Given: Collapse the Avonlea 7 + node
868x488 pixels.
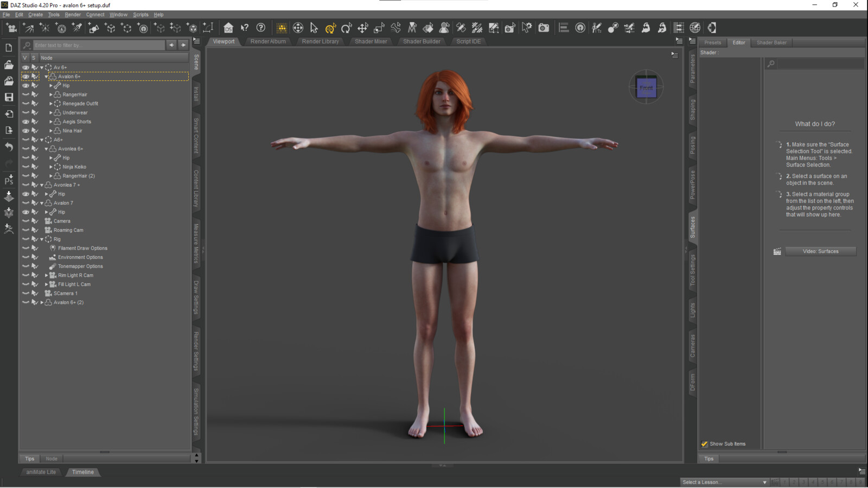Looking at the screenshot, I should click(42, 185).
